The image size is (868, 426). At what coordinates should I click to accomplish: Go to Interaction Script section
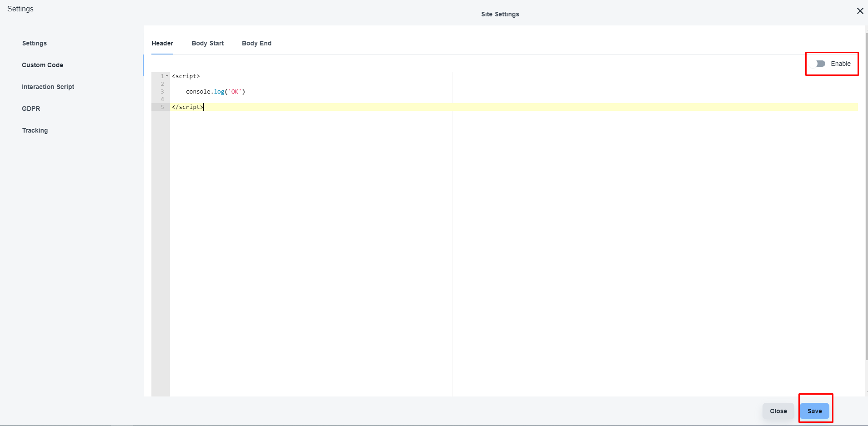48,87
